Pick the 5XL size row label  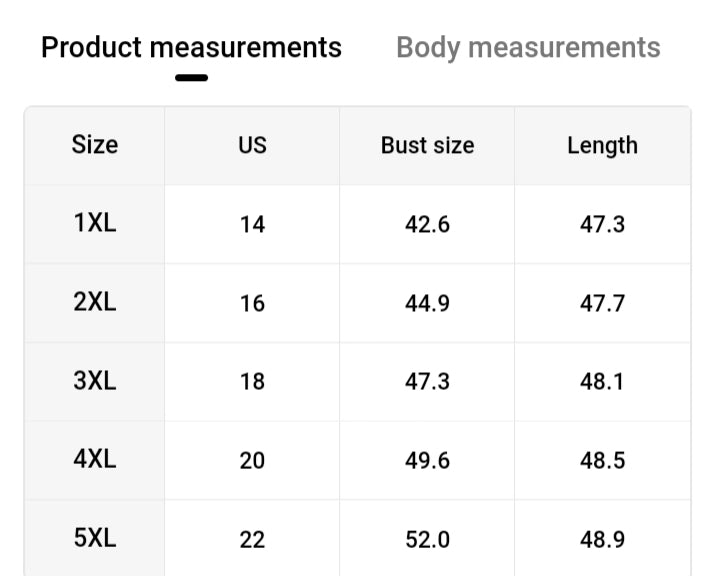tap(95, 538)
